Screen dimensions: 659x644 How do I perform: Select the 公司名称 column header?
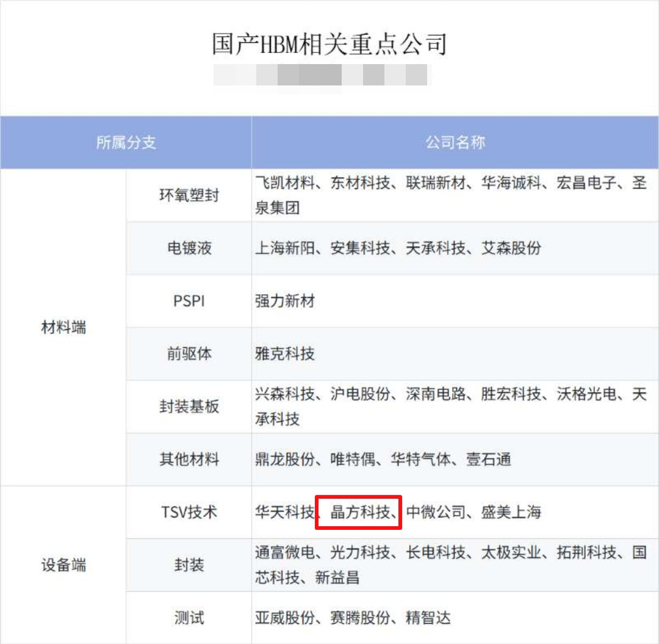[455, 142]
